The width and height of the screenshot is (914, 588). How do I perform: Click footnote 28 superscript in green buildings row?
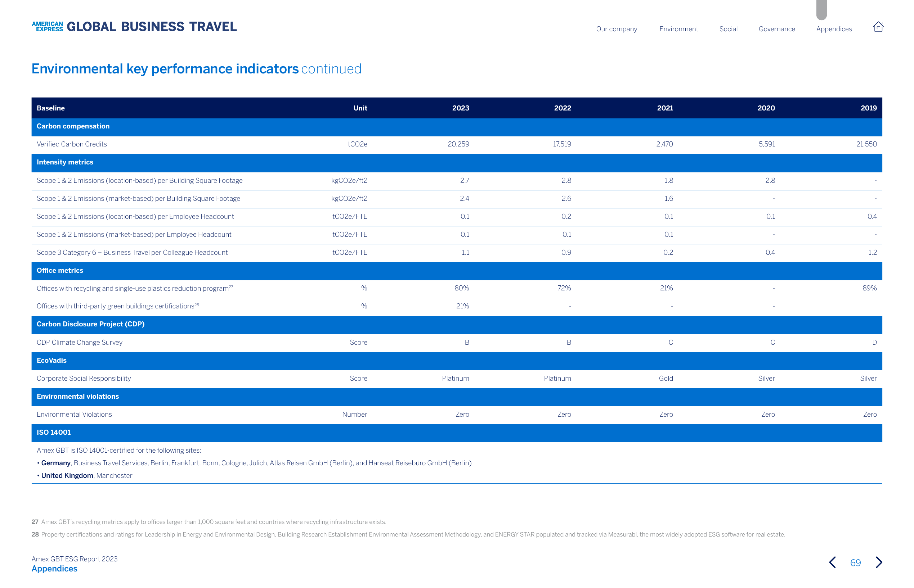(197, 304)
